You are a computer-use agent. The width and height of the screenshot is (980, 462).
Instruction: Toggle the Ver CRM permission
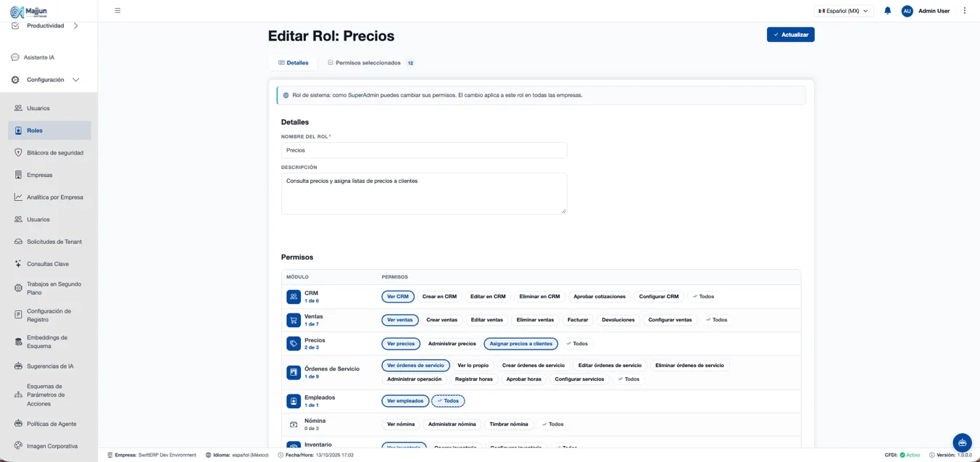click(x=398, y=297)
